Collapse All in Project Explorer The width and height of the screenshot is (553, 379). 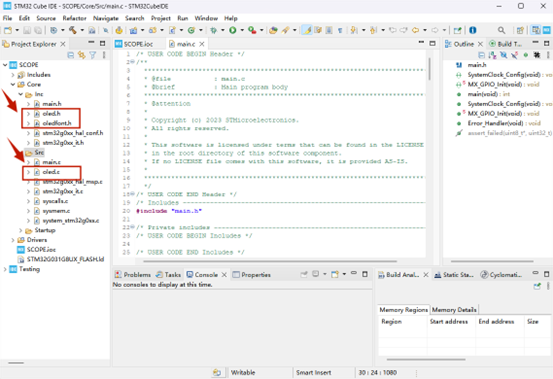point(71,55)
